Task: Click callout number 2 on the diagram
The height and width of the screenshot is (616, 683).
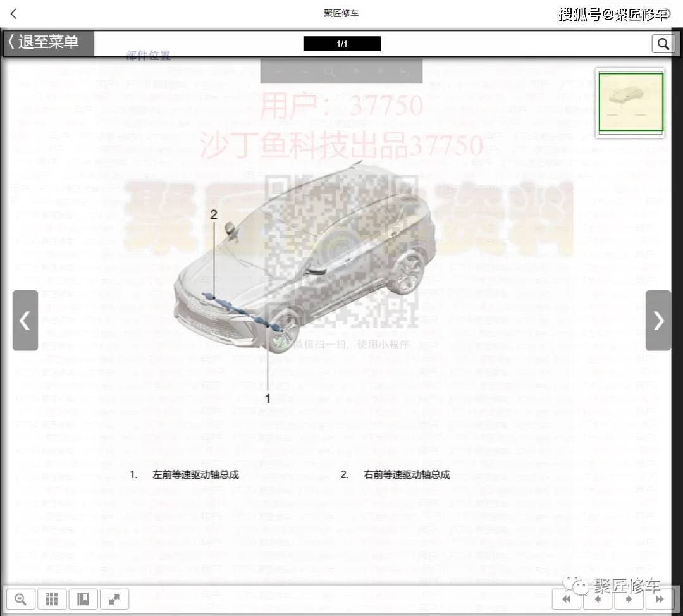Action: (214, 214)
